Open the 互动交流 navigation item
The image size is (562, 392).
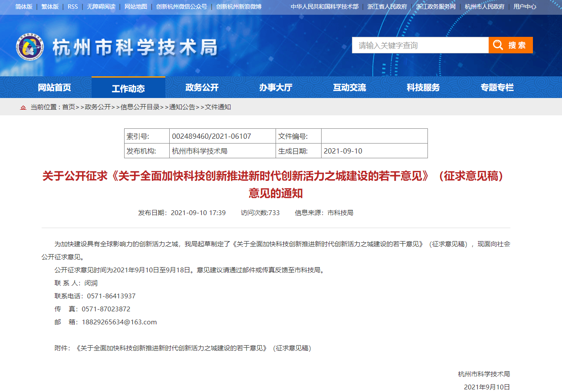tap(349, 88)
